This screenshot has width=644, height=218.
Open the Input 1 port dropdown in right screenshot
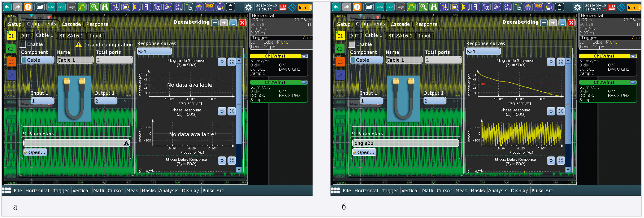point(372,101)
